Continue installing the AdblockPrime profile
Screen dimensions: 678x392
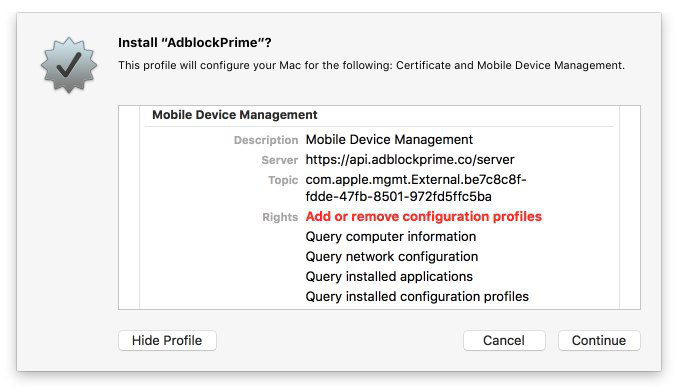599,341
